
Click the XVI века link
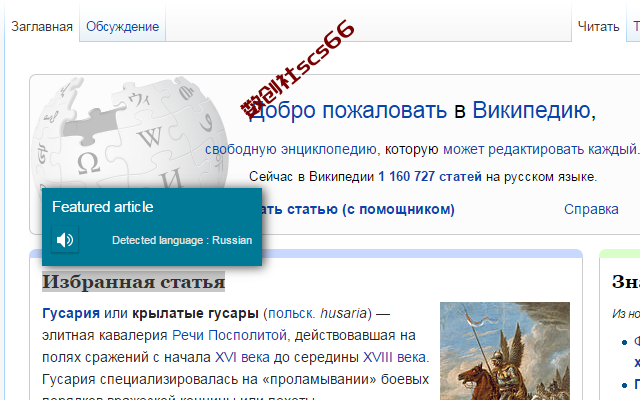tap(242, 357)
